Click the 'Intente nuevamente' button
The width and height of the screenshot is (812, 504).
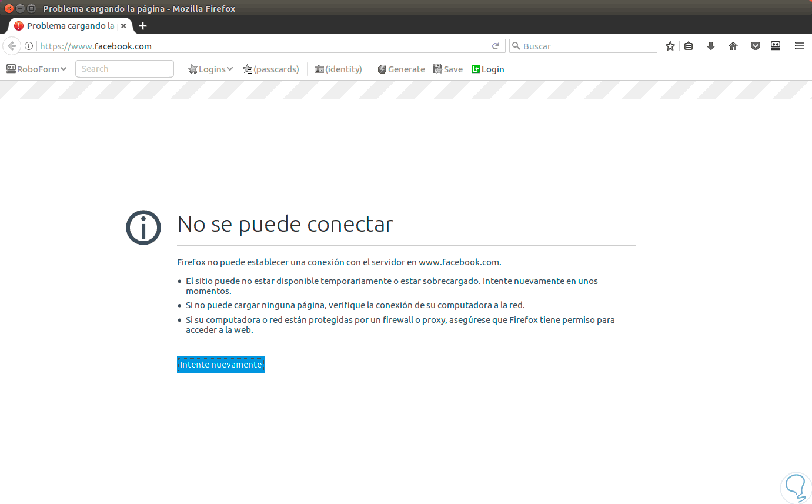click(x=221, y=365)
